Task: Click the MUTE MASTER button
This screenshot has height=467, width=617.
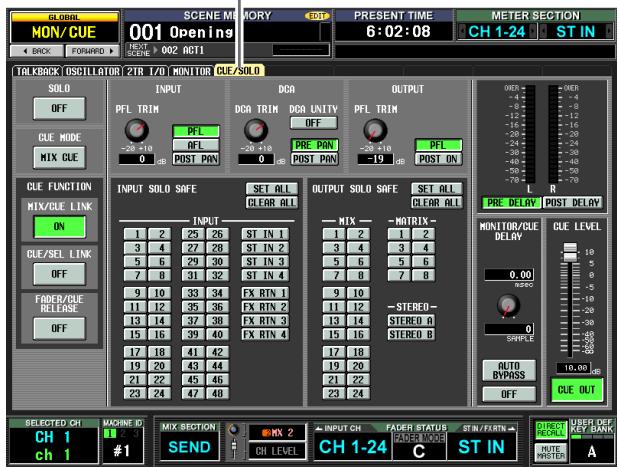Action: coord(550,452)
